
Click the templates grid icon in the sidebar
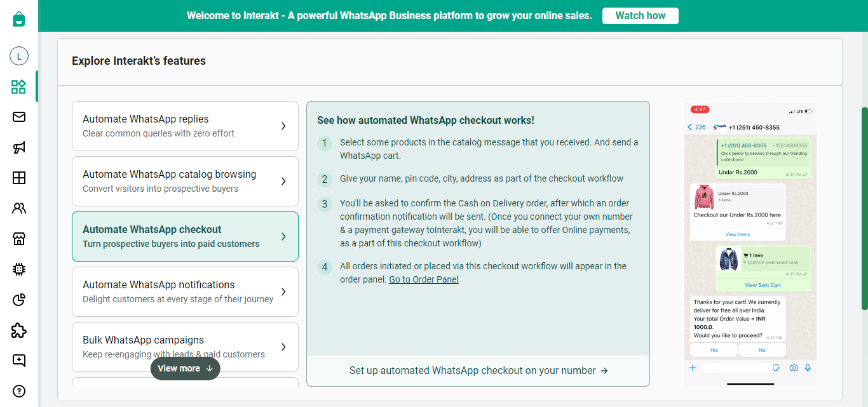[x=18, y=178]
